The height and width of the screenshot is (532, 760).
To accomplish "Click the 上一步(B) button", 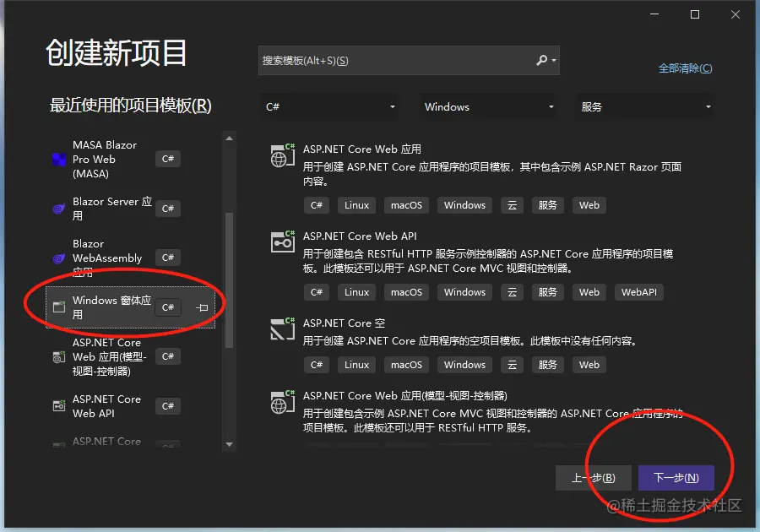I will pyautogui.click(x=594, y=478).
